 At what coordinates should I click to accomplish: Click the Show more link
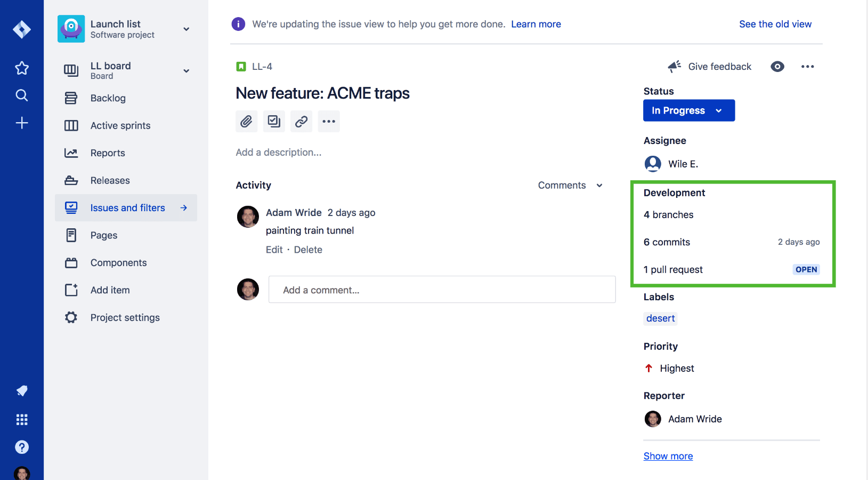coord(668,456)
